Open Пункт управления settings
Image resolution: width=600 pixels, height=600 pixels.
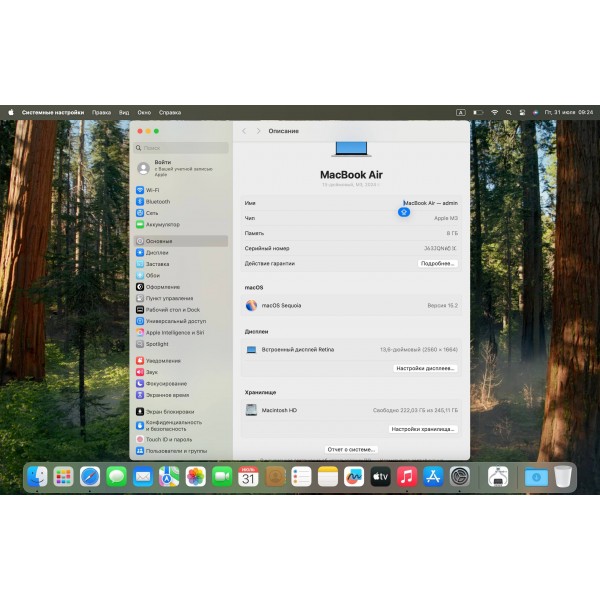165,298
